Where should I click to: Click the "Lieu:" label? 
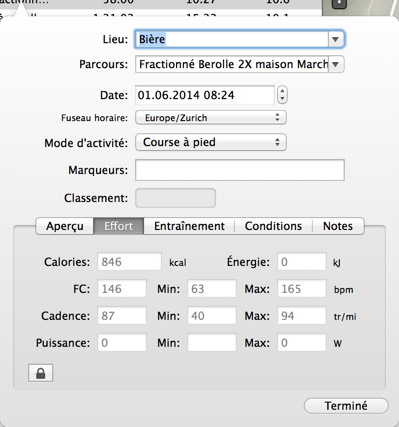click(115, 39)
